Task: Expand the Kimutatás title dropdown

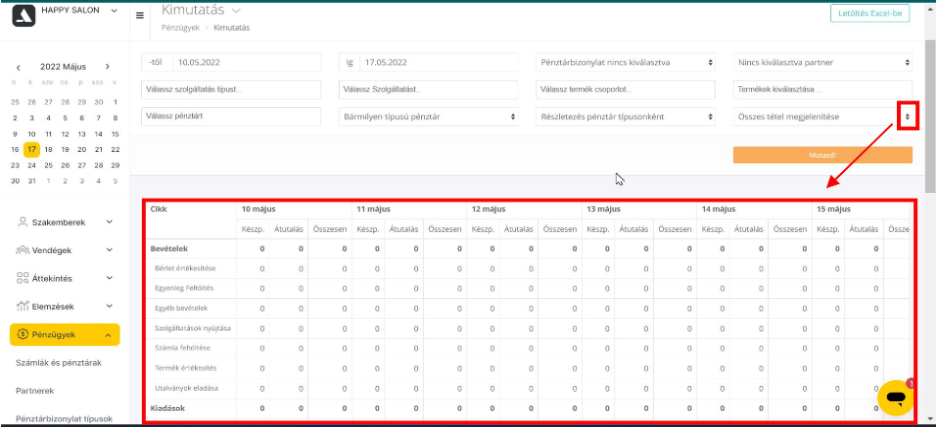Action: coord(236,10)
